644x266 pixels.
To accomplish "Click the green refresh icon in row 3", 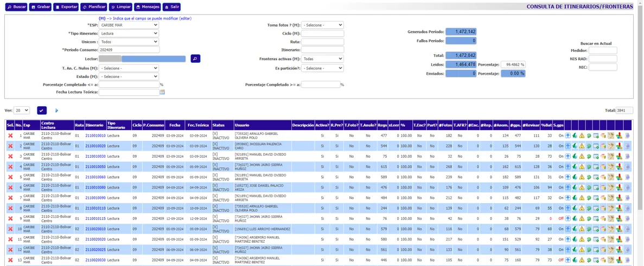I will click(589, 157).
